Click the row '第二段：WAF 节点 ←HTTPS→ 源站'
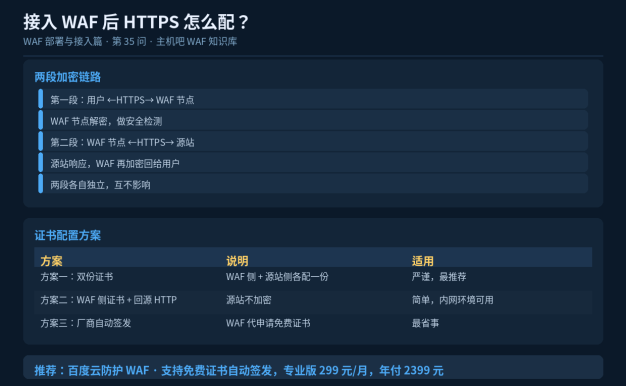The image size is (626, 386). tap(313, 141)
